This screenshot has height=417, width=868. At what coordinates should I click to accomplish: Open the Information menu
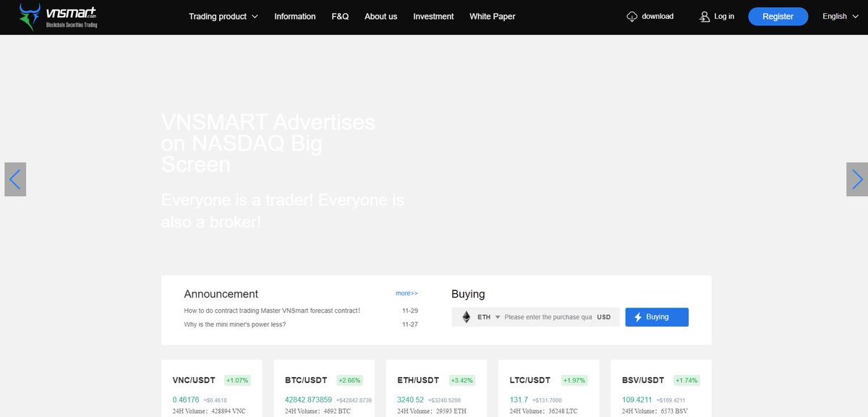tap(295, 17)
